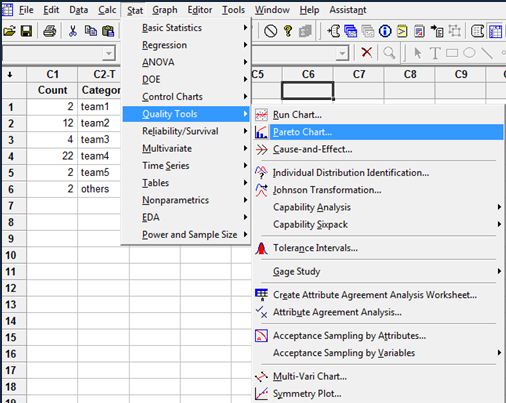Click the yellow Help question mark icon
The width and height of the screenshot is (506, 403).
288,31
